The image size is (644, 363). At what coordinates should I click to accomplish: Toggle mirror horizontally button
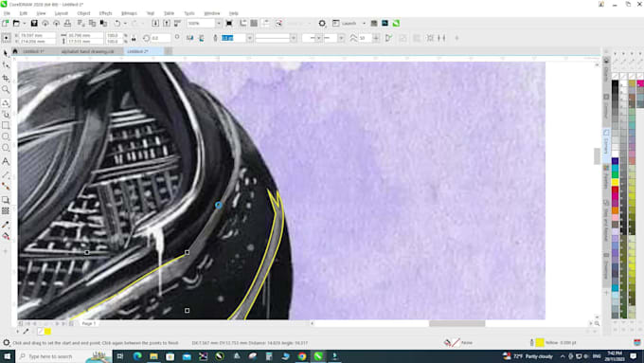[189, 38]
